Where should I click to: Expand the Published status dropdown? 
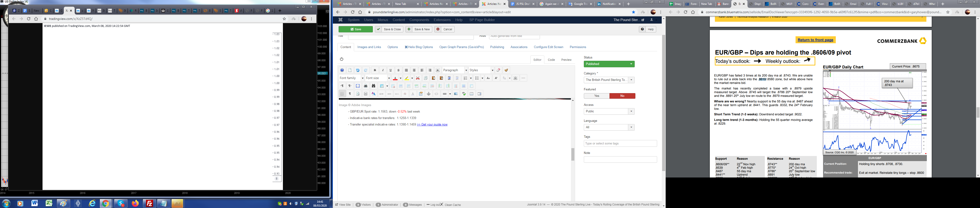[609, 64]
